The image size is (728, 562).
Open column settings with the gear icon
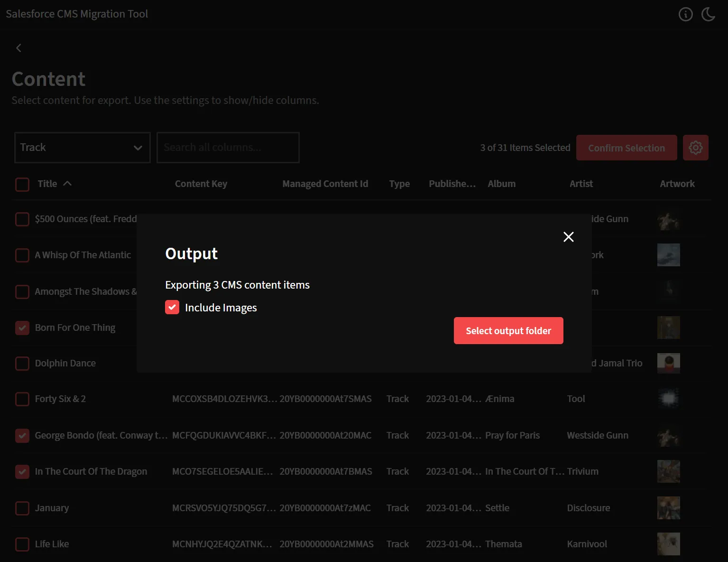pyautogui.click(x=695, y=148)
